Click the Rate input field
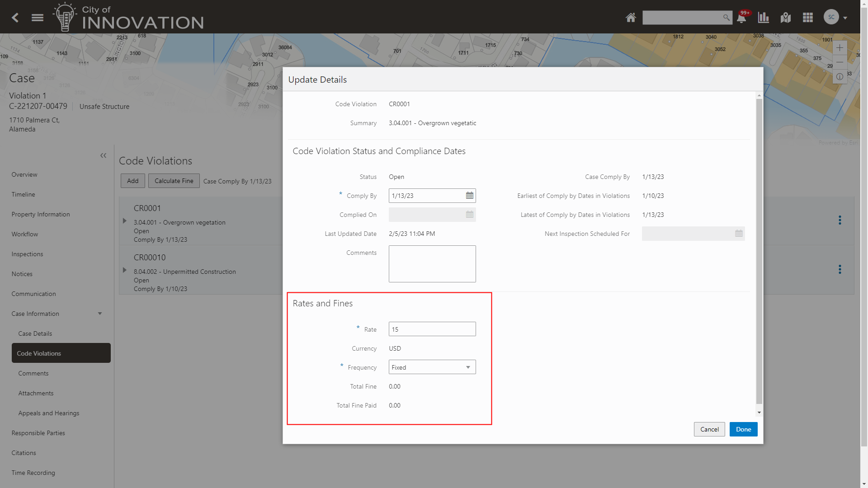Screen dimensions: 868x488 432,329
